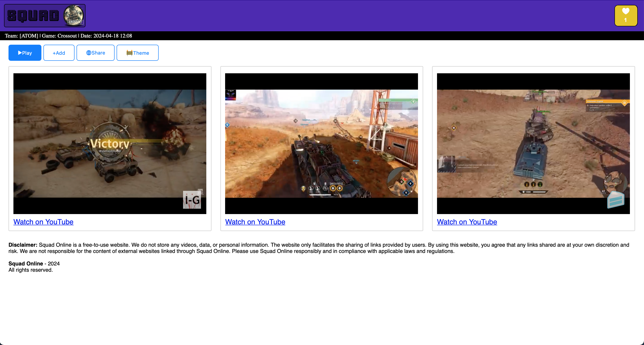
Task: Click the team info line '[ATOM]' text
Action: click(29, 36)
